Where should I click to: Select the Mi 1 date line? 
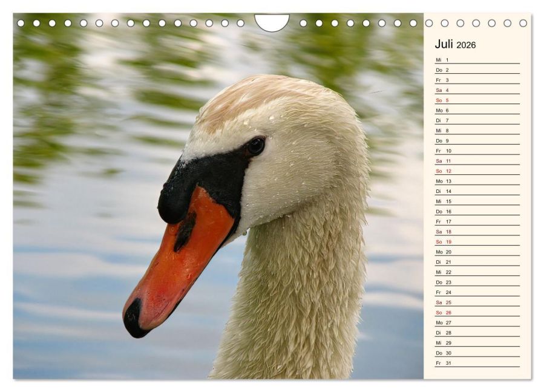point(477,60)
